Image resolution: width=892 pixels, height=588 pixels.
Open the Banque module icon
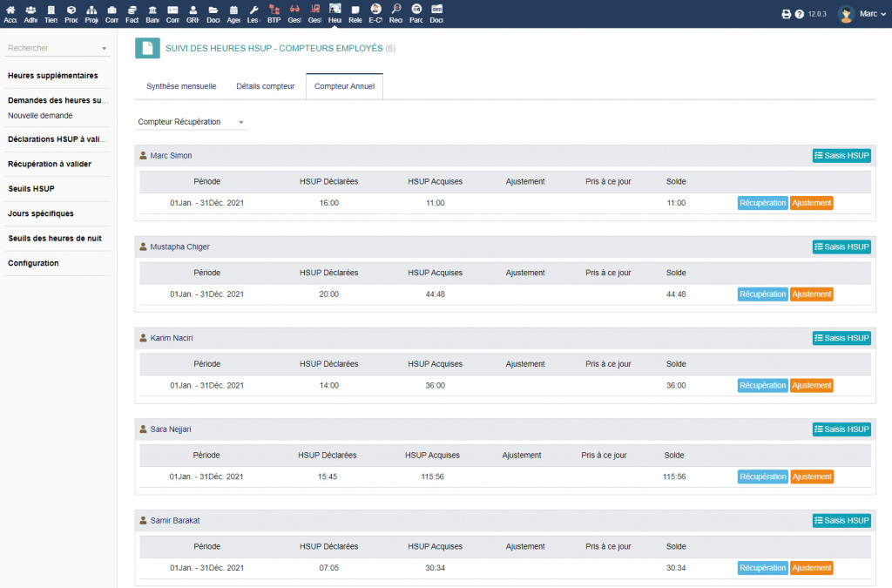152,13
